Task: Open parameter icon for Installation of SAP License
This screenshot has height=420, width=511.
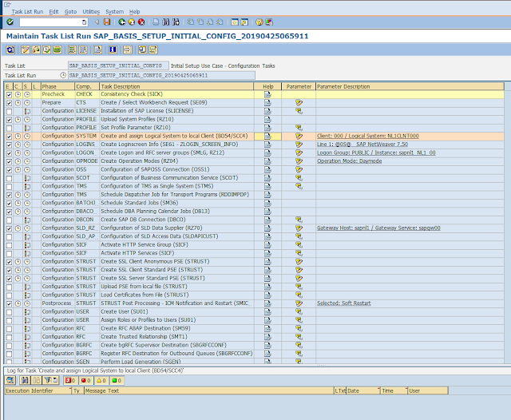Action: [299, 111]
